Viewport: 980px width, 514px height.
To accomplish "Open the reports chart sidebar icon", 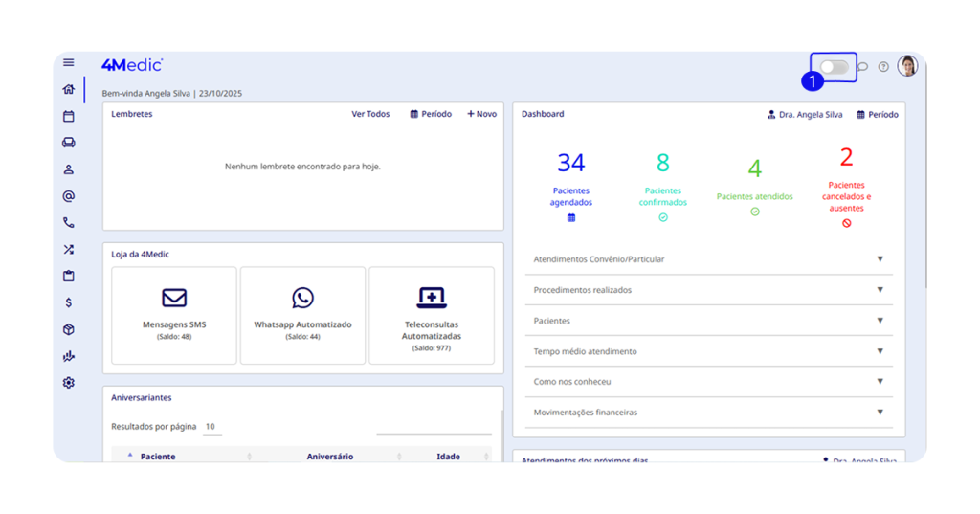I will click(x=68, y=356).
